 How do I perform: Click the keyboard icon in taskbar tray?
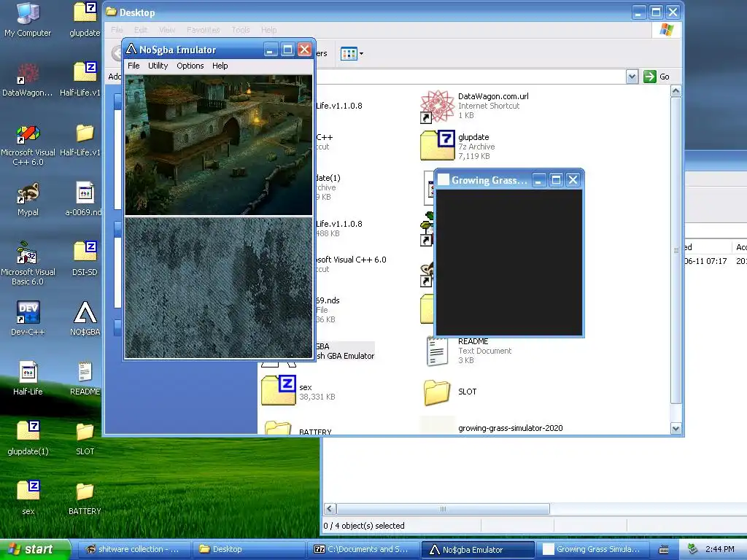click(x=664, y=550)
